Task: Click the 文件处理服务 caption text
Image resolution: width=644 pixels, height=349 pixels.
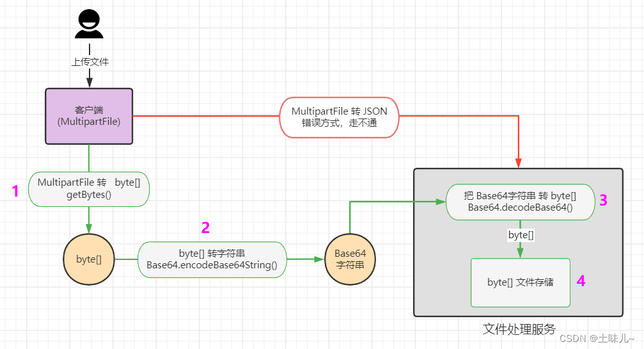Action: tap(519, 329)
